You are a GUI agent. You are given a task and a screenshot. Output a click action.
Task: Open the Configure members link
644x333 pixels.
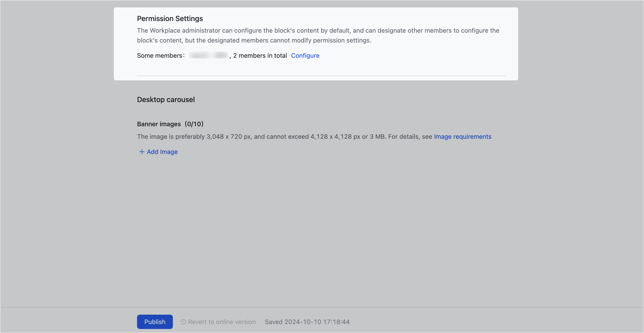click(305, 55)
